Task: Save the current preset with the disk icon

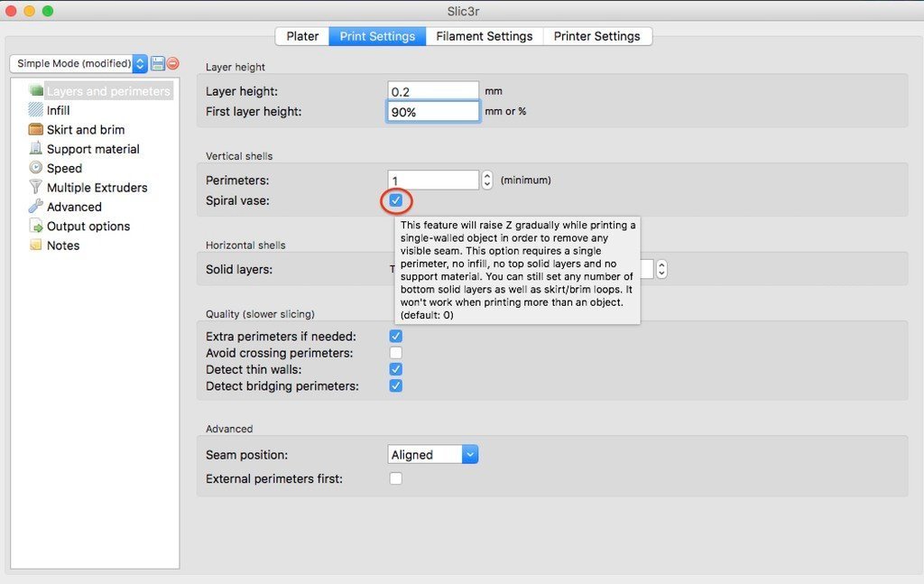Action: click(158, 64)
